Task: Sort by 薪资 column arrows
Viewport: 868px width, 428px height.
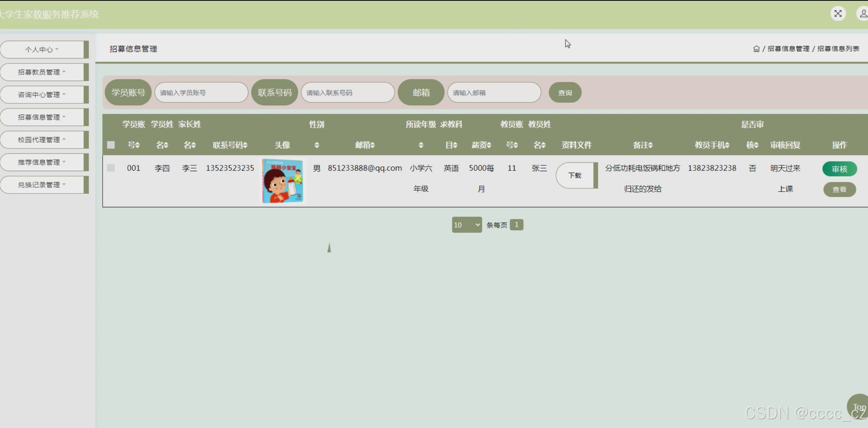Action: pyautogui.click(x=489, y=145)
